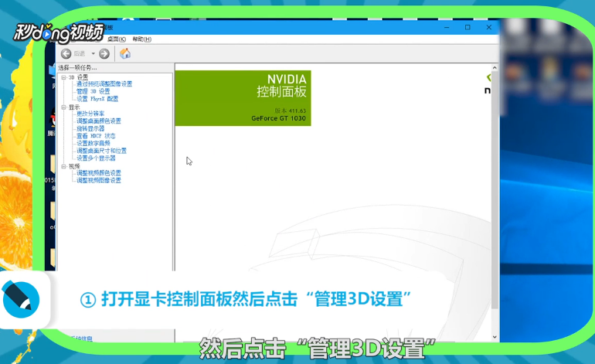Open 设置 PhysX 配置
This screenshot has width=595, height=364.
(97, 99)
